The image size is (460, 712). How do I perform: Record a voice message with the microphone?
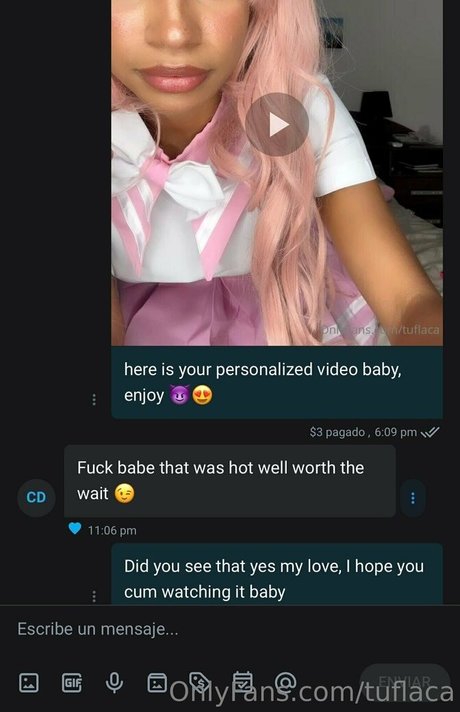coord(114,682)
